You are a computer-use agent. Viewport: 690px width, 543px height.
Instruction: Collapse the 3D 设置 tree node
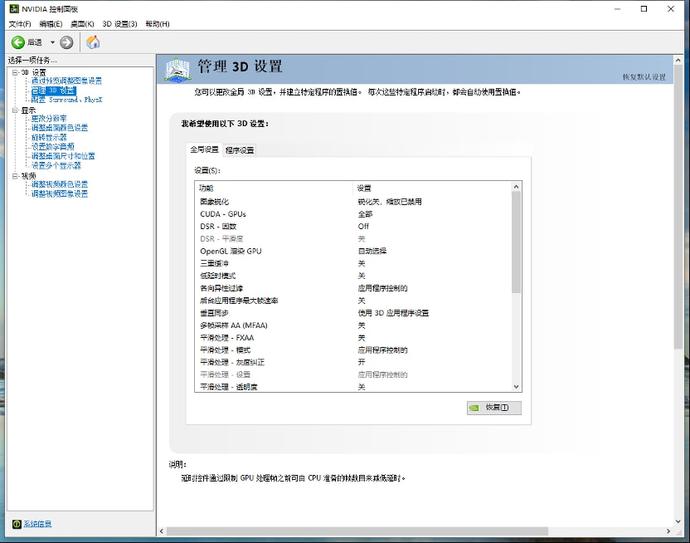click(15, 72)
